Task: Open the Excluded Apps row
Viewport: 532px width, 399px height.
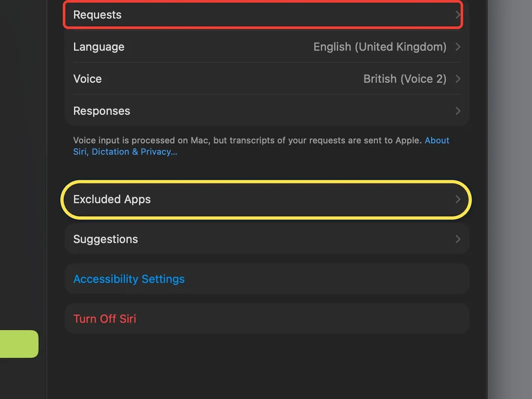Action: pos(266,199)
